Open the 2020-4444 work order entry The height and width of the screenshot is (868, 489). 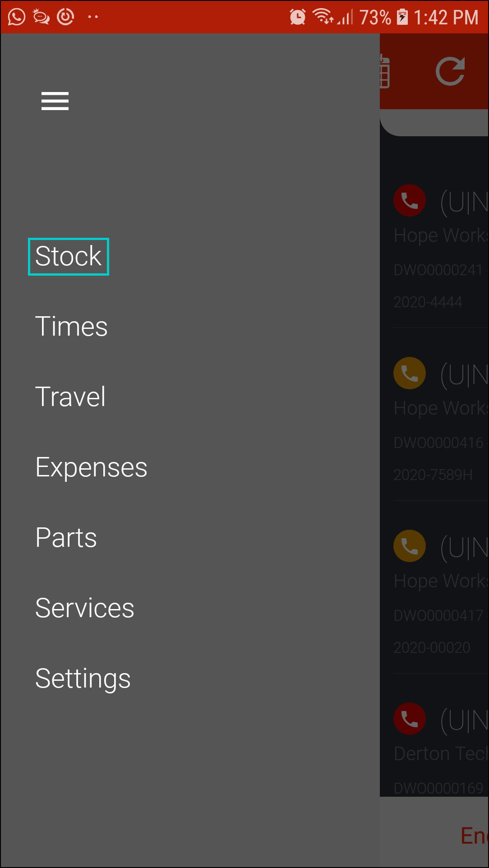[428, 302]
